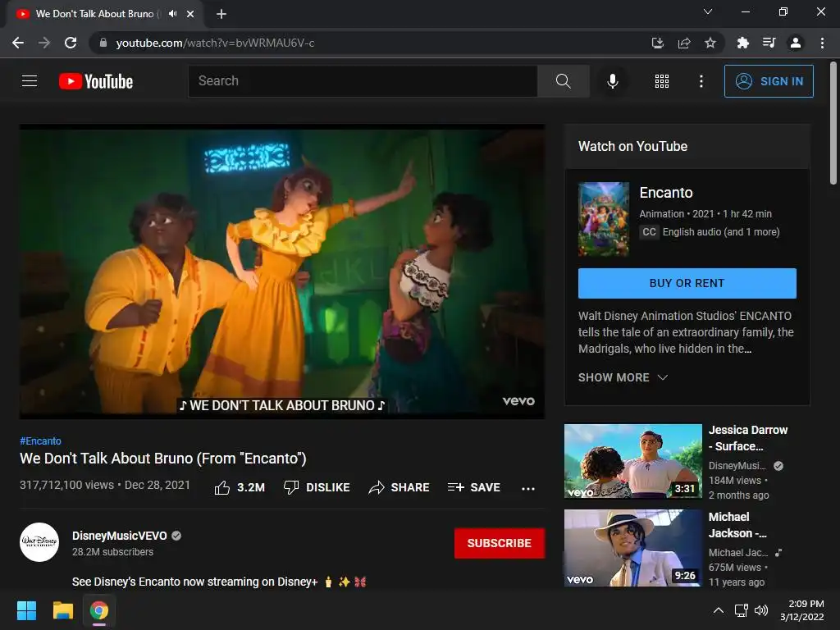Open the YouTube apps grid icon
This screenshot has width=840, height=630.
click(x=662, y=81)
